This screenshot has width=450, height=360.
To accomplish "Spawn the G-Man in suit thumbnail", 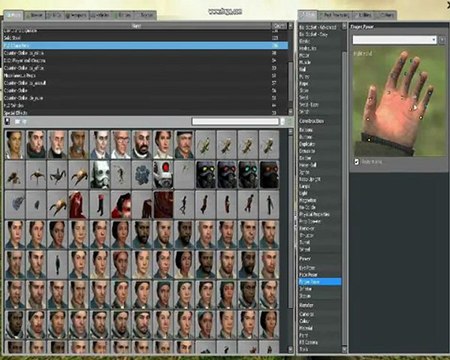I will pos(99,144).
